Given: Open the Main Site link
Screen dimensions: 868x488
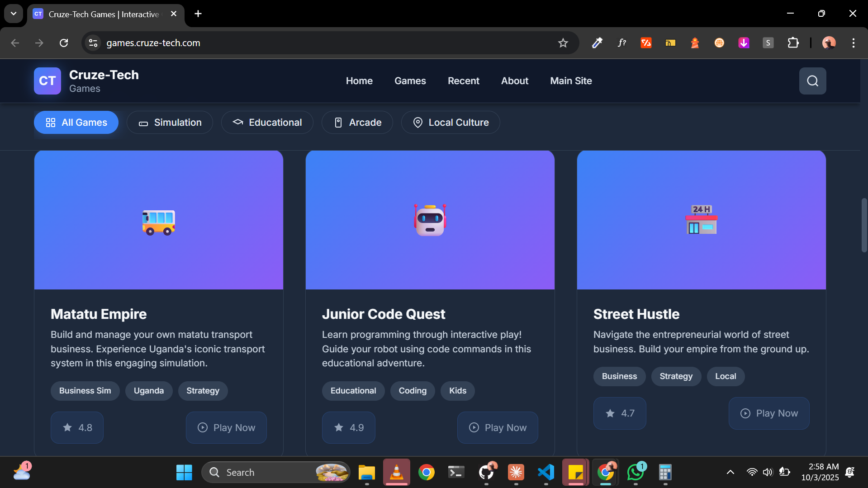Looking at the screenshot, I should click(570, 81).
